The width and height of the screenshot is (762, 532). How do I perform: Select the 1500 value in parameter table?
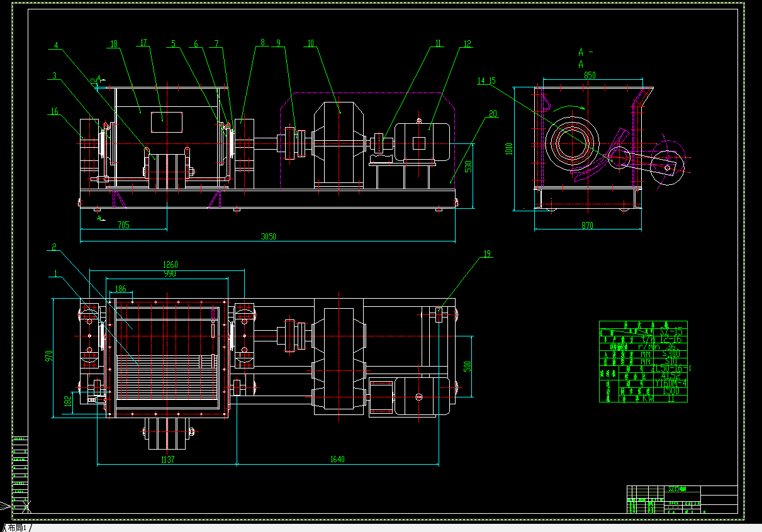[x=670, y=390]
